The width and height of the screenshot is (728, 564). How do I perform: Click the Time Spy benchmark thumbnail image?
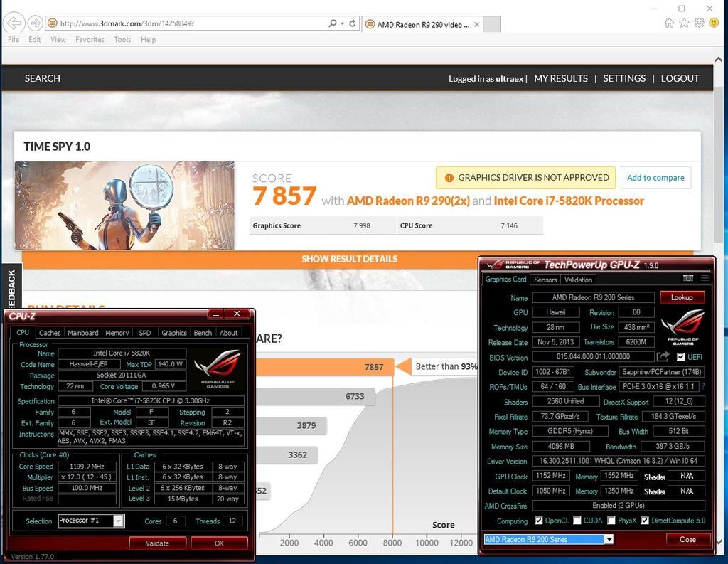[x=124, y=206]
